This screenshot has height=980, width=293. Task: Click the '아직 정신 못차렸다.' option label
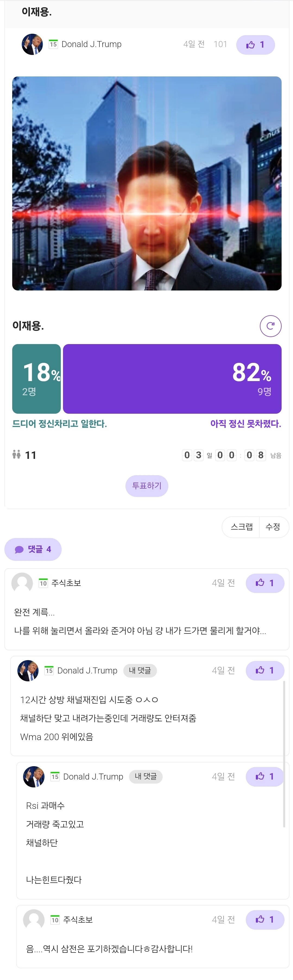tap(245, 424)
